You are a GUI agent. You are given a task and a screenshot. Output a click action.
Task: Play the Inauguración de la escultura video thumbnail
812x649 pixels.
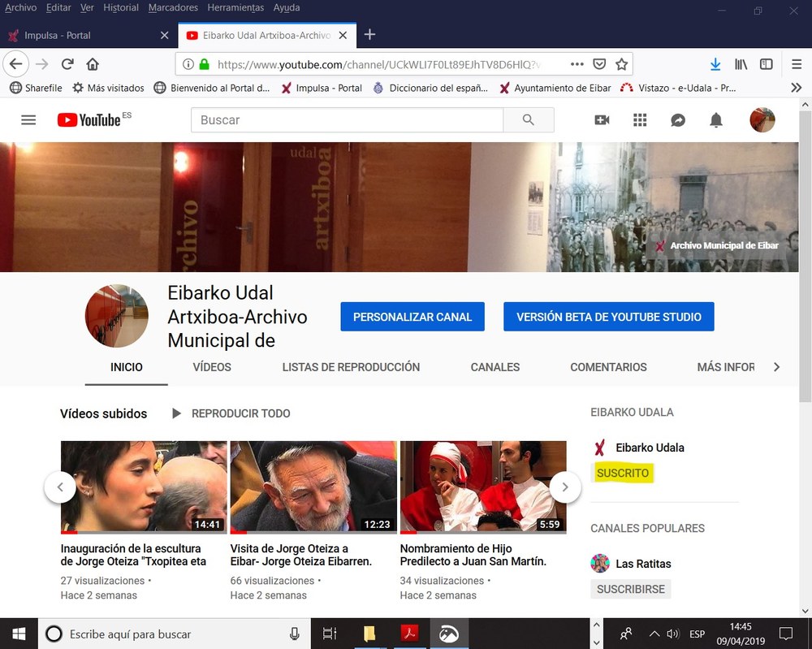144,487
